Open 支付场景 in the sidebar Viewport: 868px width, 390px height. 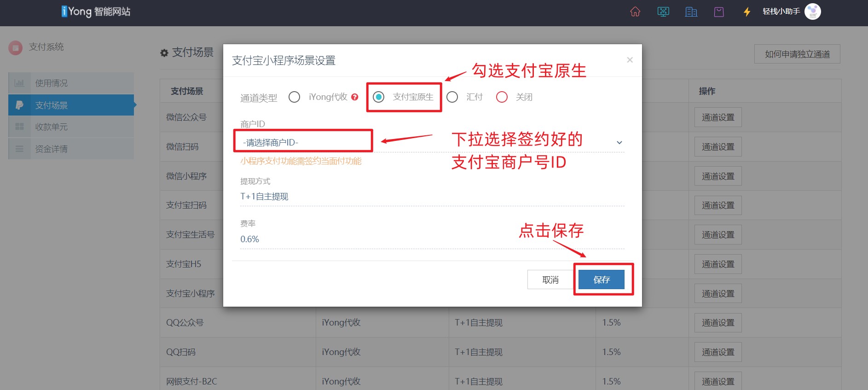click(71, 105)
